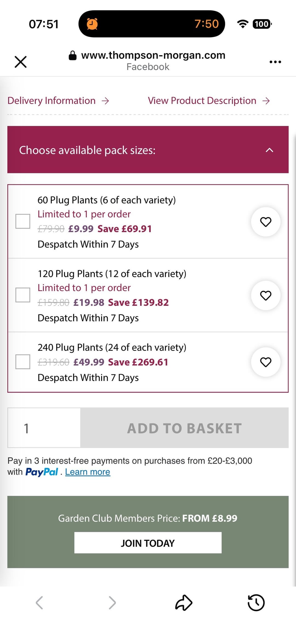Tap the orange alarm clock icon
296x644 pixels.
pos(92,24)
